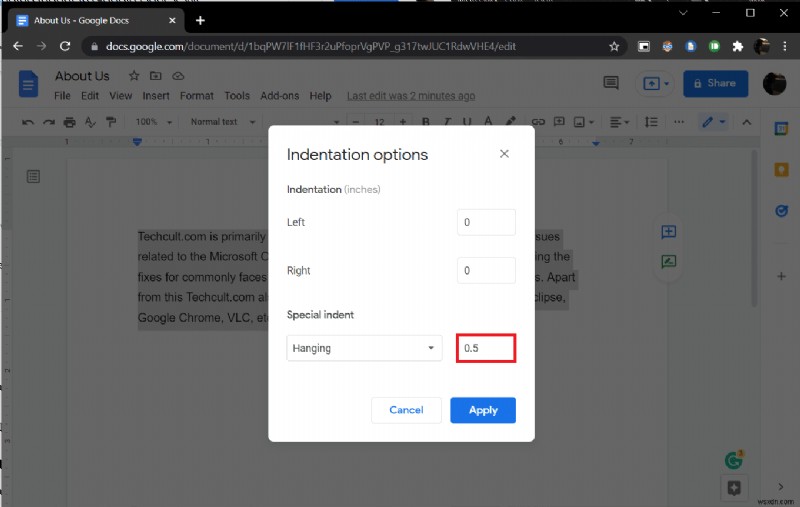Click the Left indentation input field
This screenshot has width=800, height=507.
click(x=486, y=222)
